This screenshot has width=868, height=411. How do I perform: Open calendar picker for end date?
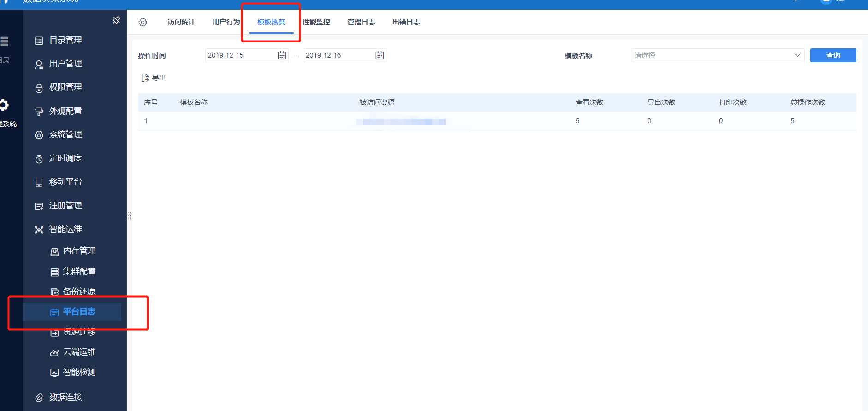(380, 55)
